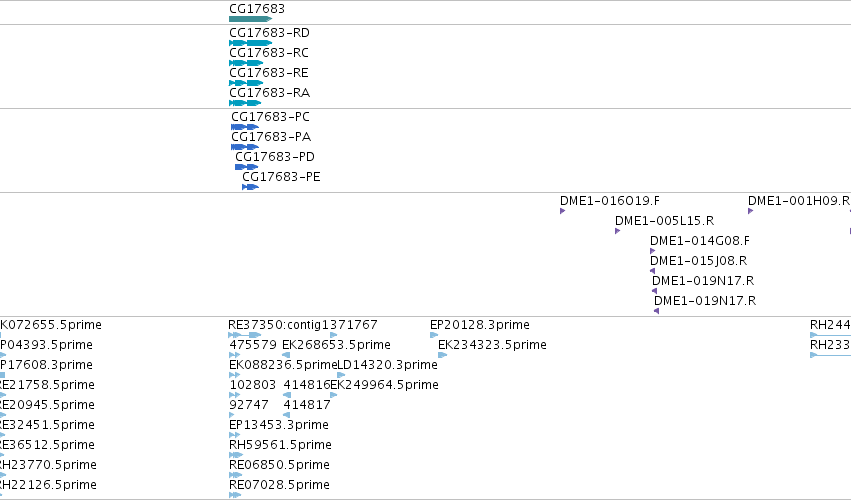Click the RE37350:contig1371767 EST feature
This screenshot has height=500, width=851.
[x=245, y=335]
